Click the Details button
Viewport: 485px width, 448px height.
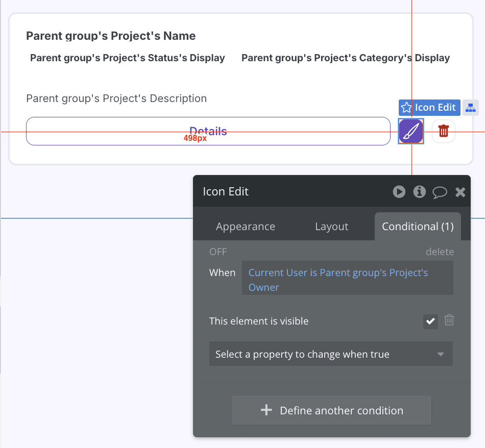click(x=208, y=131)
